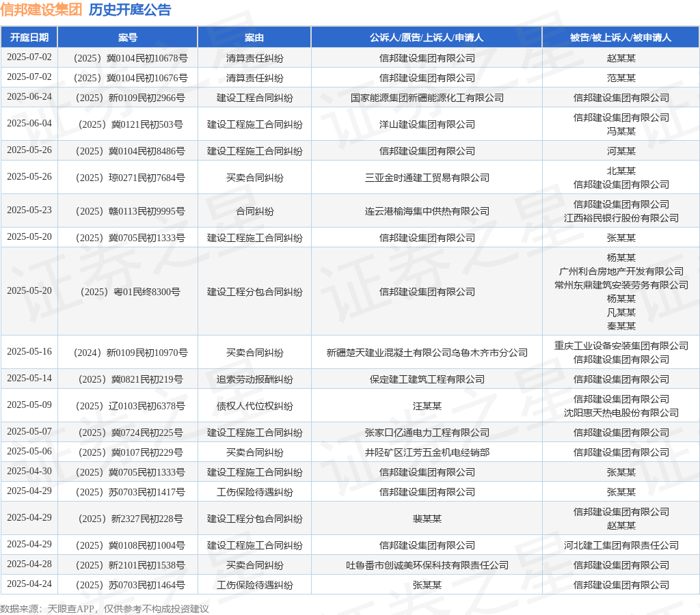
Task: Click defendant 范某某
Action: pos(621,78)
